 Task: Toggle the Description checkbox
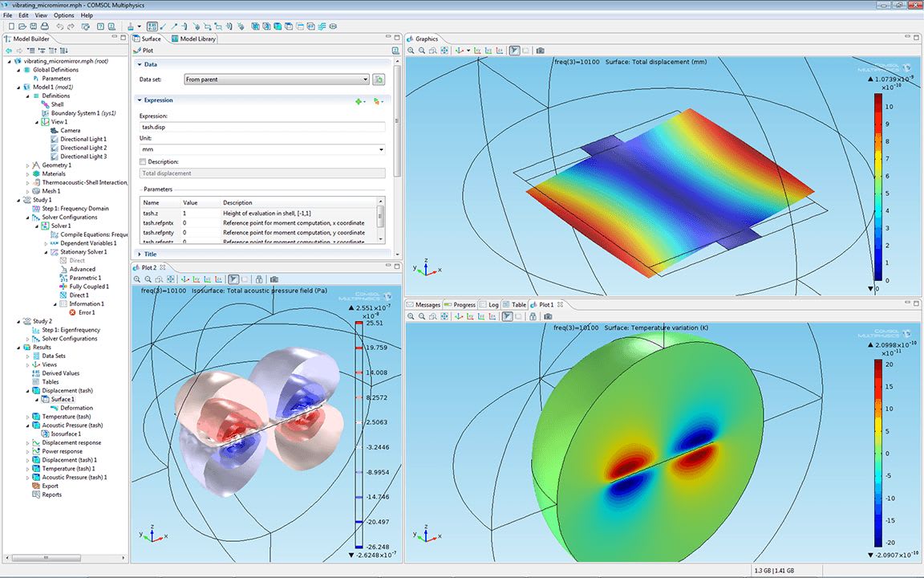[x=144, y=161]
